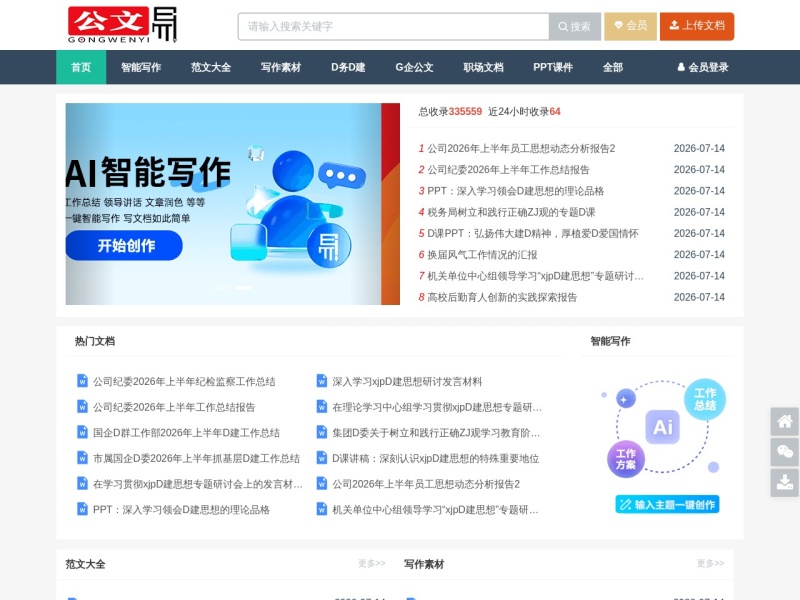The image size is (800, 600).
Task: Click the 开始创作 banner button
Action: (124, 245)
